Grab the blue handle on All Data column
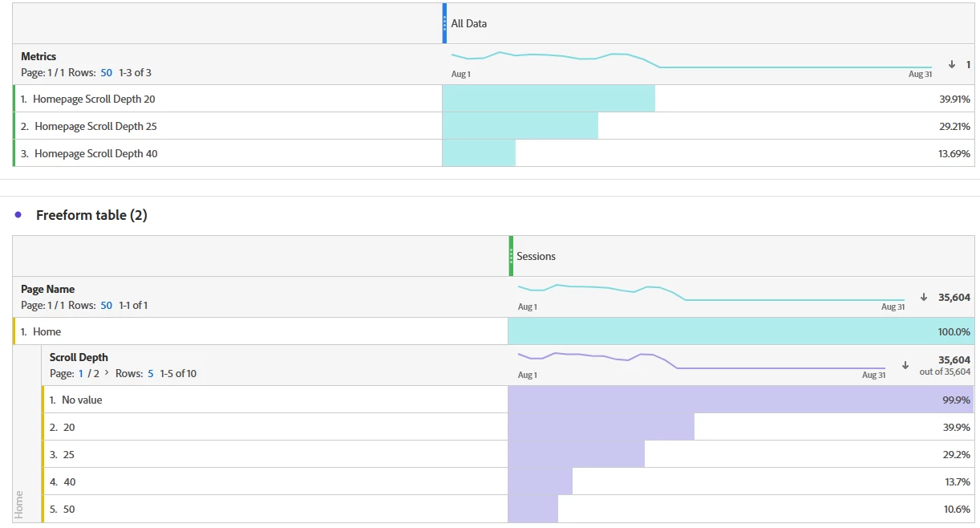980x528 pixels. tap(445, 23)
